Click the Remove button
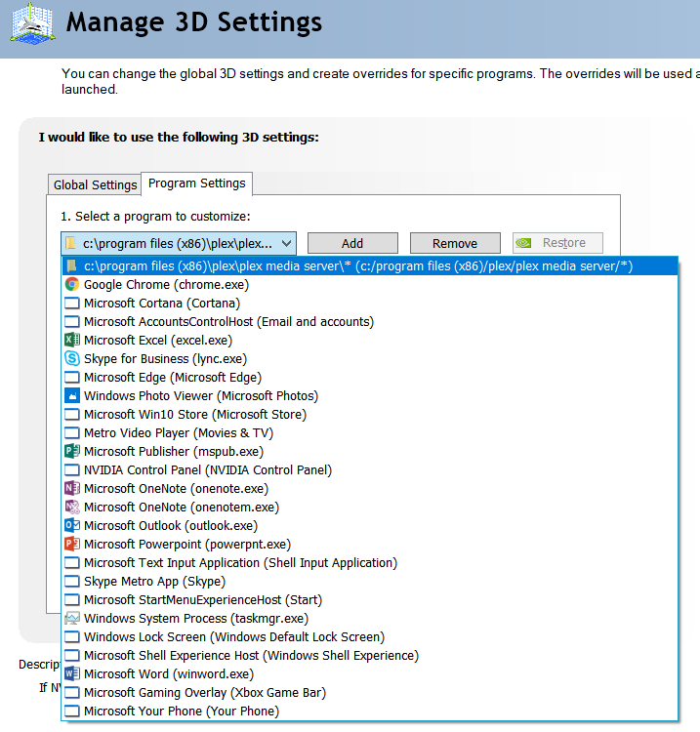The width and height of the screenshot is (700, 732). (x=455, y=243)
